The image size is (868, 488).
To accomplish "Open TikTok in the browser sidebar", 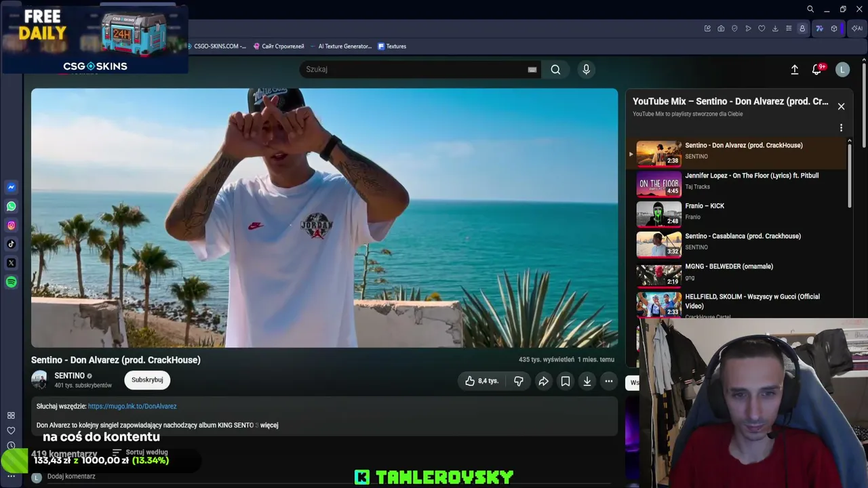I will [11, 244].
